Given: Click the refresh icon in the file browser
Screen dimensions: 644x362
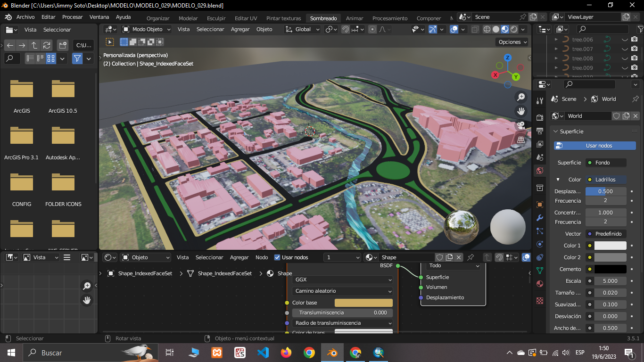Looking at the screenshot, I should pos(46,46).
